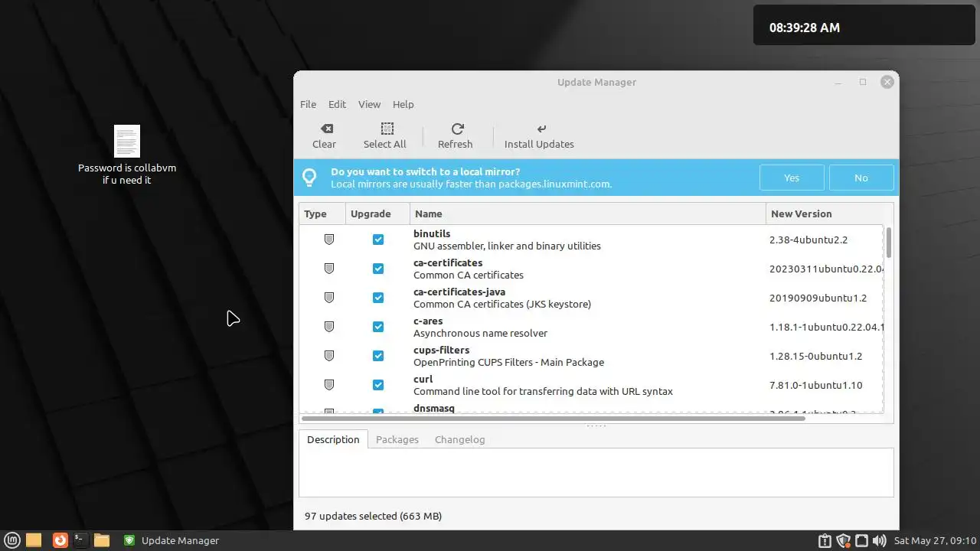Click the shield type icon for curl

click(x=329, y=385)
